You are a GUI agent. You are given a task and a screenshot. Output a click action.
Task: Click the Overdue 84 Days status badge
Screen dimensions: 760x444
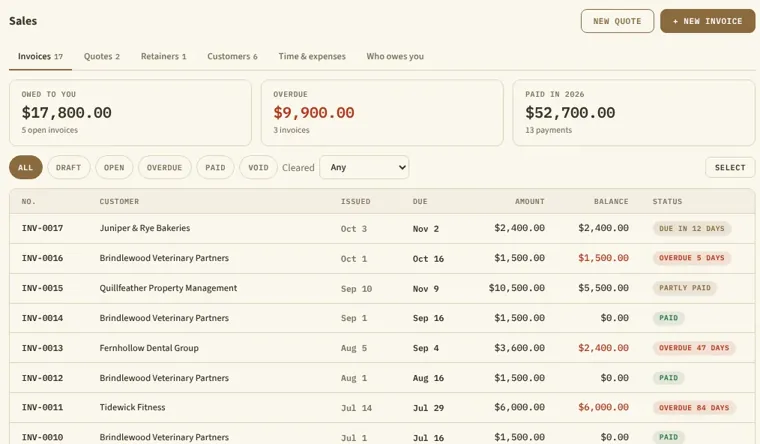tap(694, 408)
